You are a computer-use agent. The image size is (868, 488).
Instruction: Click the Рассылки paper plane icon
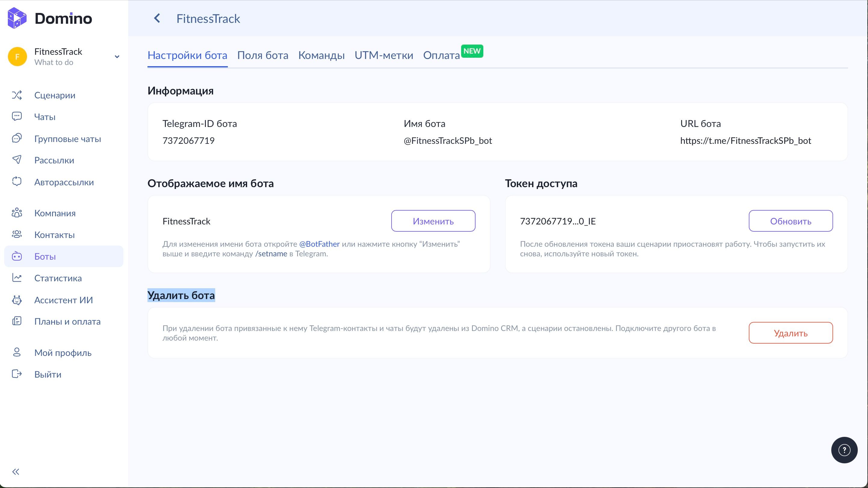[x=17, y=160]
